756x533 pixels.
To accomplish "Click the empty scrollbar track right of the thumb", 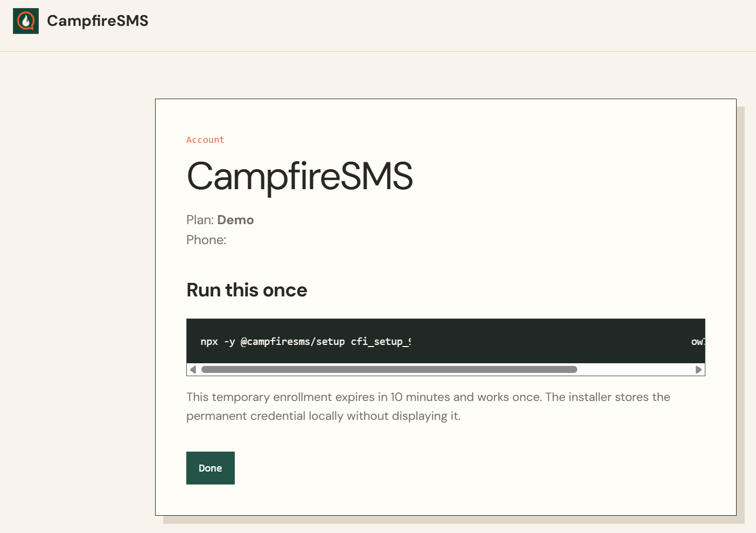I will [635, 370].
